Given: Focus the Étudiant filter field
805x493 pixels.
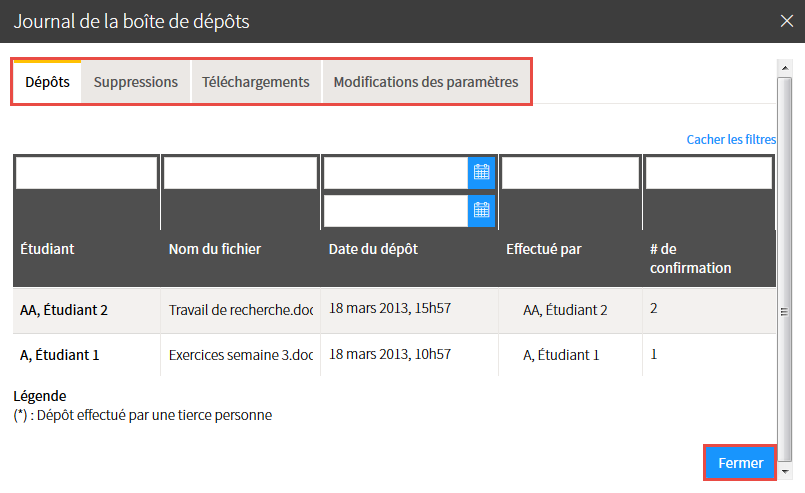Looking at the screenshot, I should (x=86, y=173).
